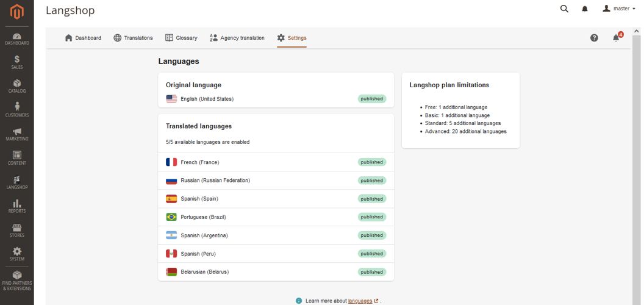
Task: Click published badge for Russian
Action: (x=371, y=181)
